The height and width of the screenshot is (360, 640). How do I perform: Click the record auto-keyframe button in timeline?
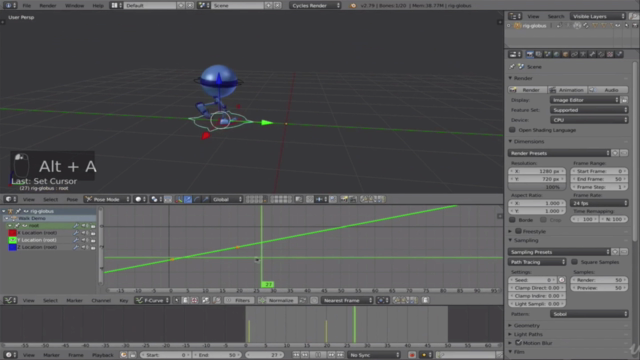412,355
